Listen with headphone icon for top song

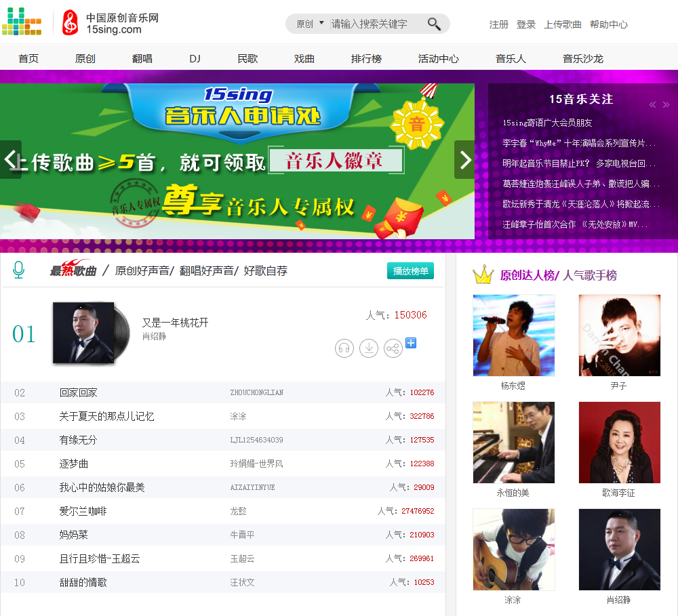click(344, 348)
